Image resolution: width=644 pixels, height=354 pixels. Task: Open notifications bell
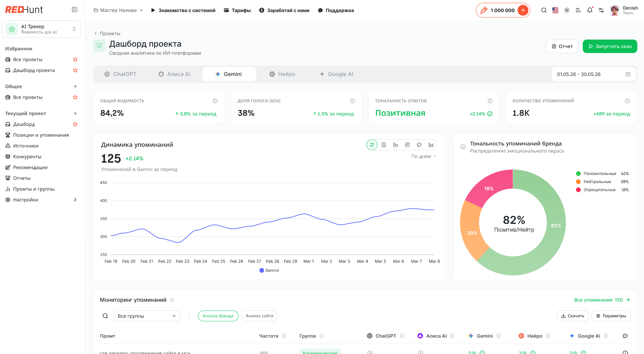point(590,10)
